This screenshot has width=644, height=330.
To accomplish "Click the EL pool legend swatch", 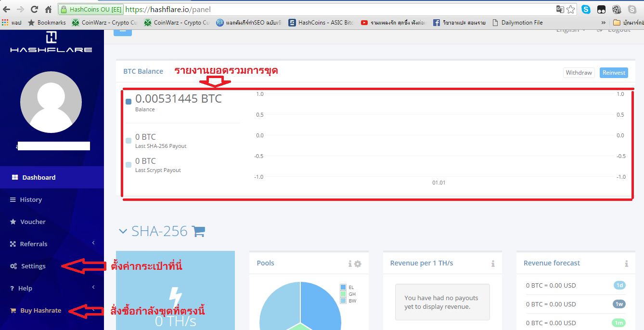I will tap(343, 287).
